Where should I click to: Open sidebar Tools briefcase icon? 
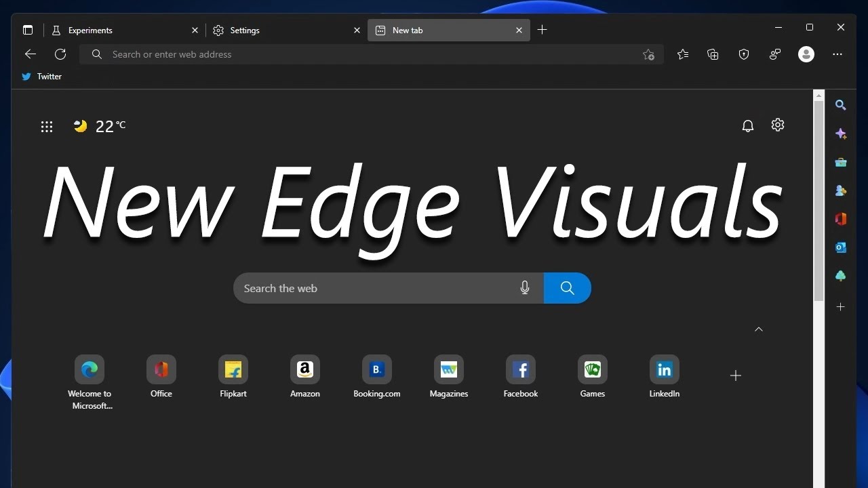841,162
